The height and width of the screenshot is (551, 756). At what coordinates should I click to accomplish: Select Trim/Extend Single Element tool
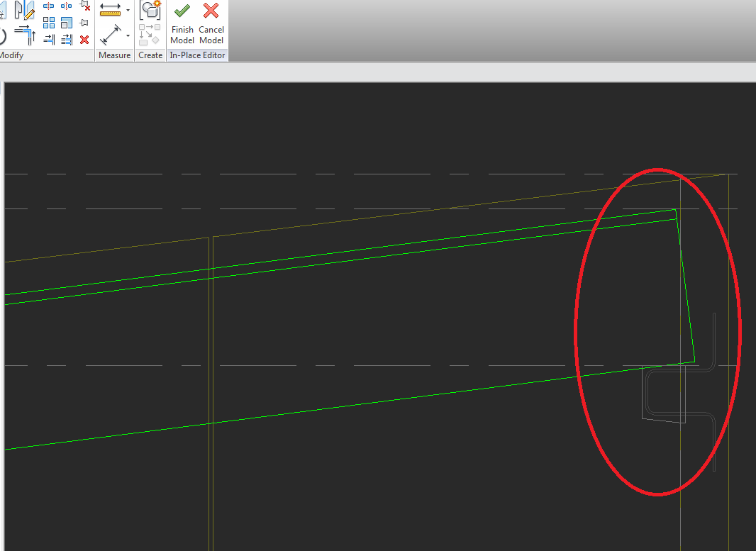(49, 39)
